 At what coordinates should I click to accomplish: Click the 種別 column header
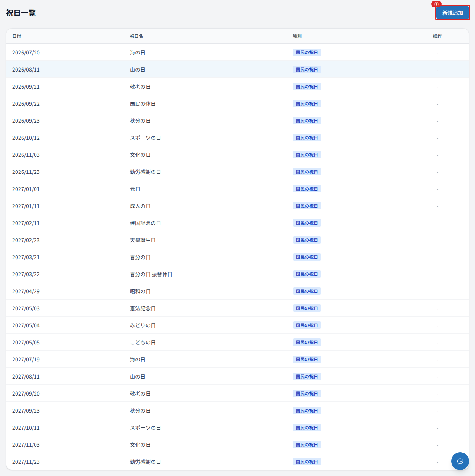tap(297, 36)
